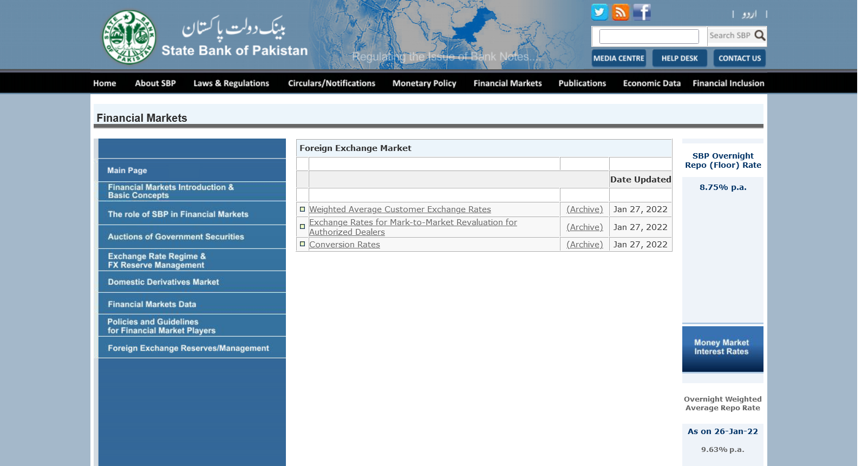Switch language using the Urdu link
This screenshot has width=868, height=466.
pyautogui.click(x=749, y=14)
